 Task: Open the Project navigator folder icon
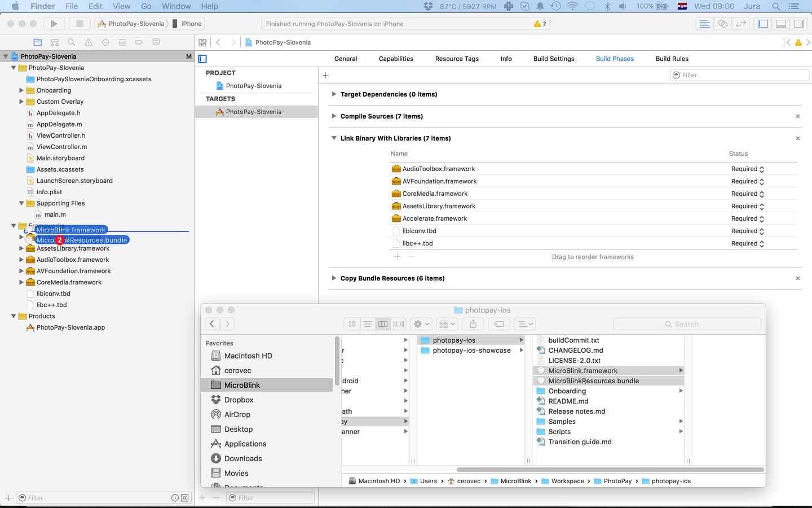pos(38,42)
